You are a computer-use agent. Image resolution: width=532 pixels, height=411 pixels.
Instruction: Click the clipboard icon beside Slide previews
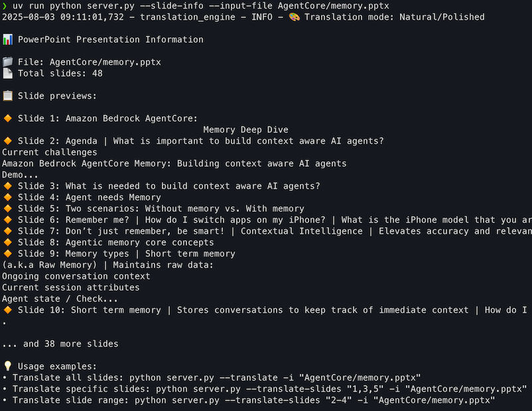[7, 96]
